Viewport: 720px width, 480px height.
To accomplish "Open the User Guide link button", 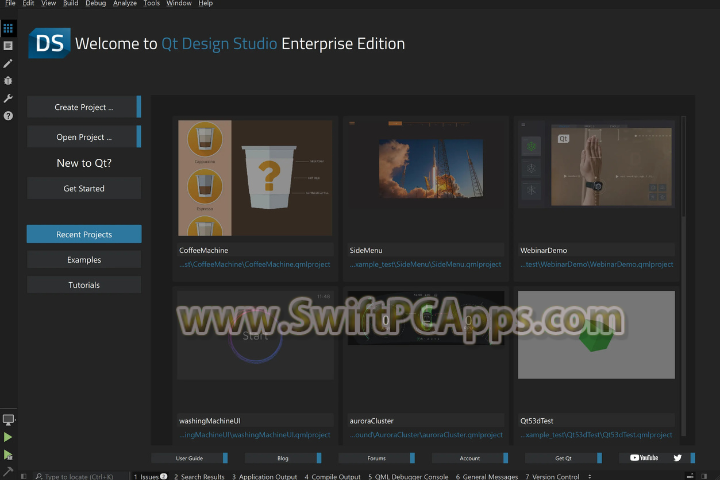I will tap(190, 458).
